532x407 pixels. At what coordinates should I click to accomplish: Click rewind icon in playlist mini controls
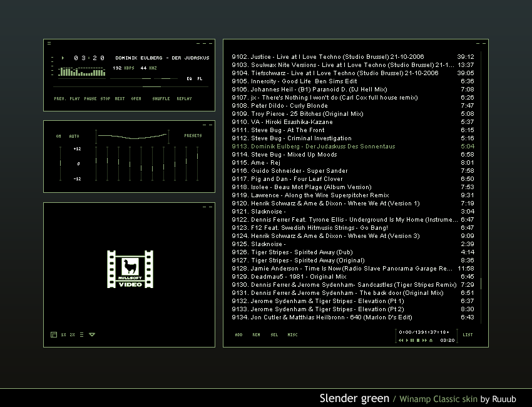[401, 340]
